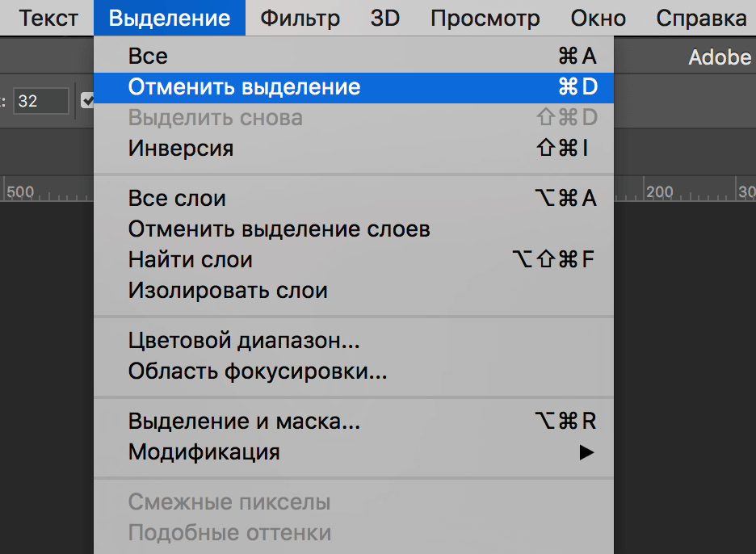Open the Справка help menu

point(701,18)
